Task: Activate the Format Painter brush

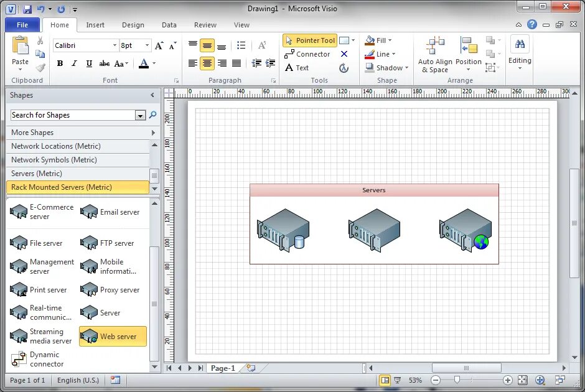Action: coord(40,67)
